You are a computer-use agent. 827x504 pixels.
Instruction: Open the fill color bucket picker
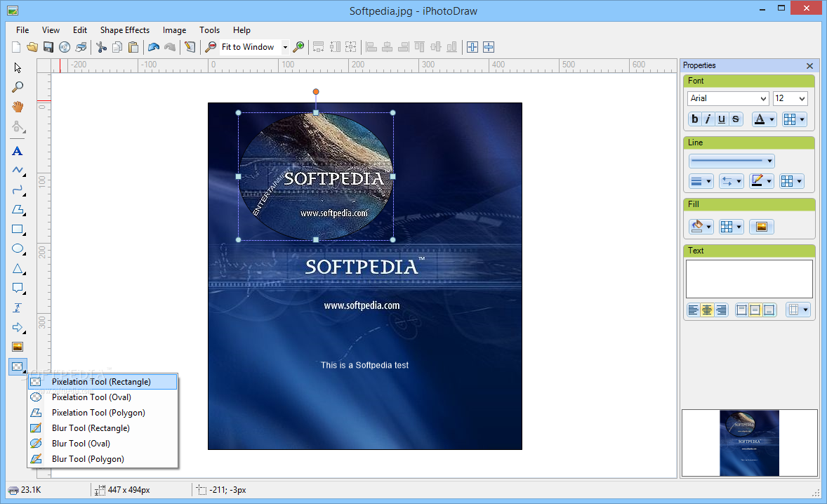point(701,227)
